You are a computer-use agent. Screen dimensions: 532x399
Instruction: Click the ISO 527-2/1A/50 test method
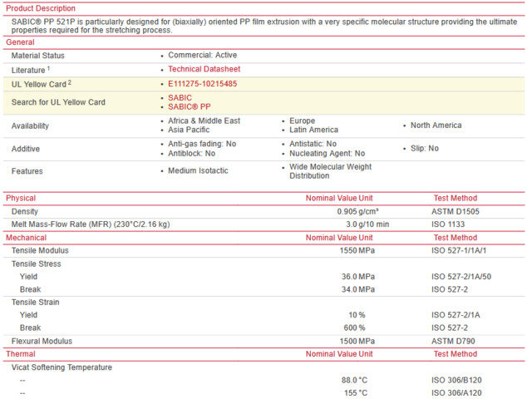(x=461, y=277)
